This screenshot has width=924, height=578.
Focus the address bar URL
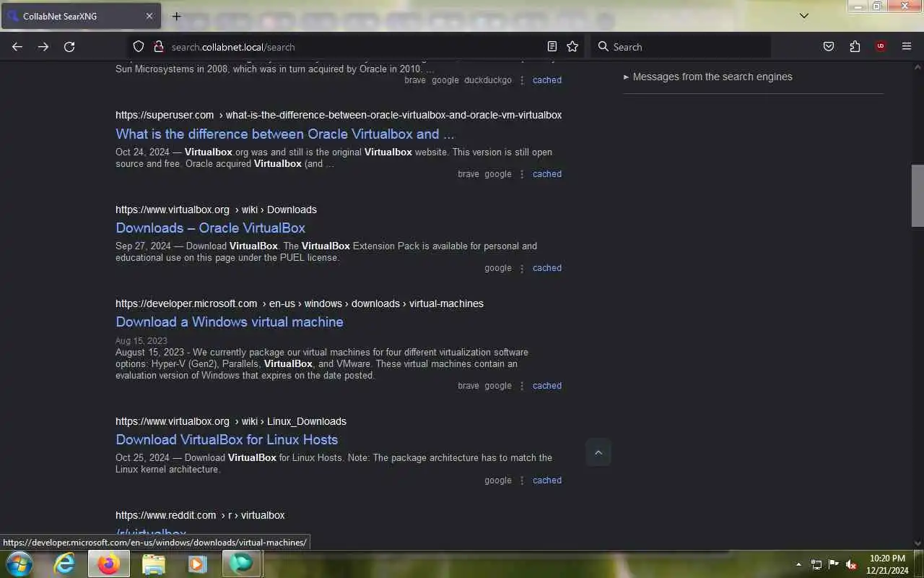(x=354, y=47)
